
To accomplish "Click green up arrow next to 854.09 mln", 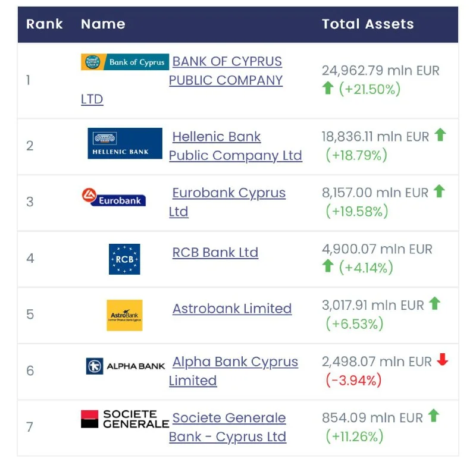I will [434, 416].
